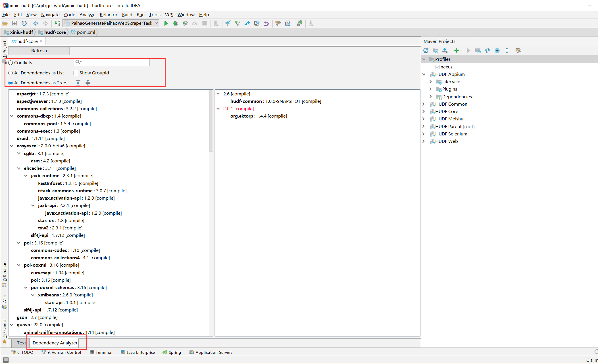This screenshot has width=598, height=364.
Task: Click the Debug bug icon
Action: pyautogui.click(x=176, y=23)
